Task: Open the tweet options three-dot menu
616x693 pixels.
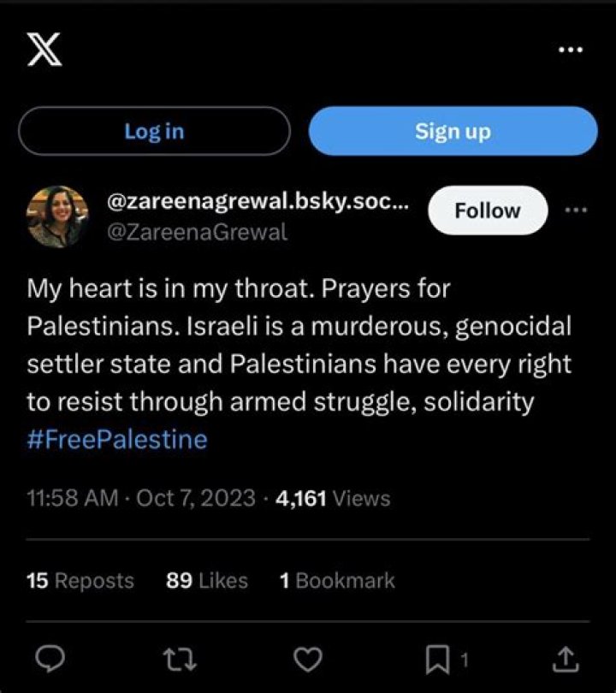Action: tap(577, 208)
